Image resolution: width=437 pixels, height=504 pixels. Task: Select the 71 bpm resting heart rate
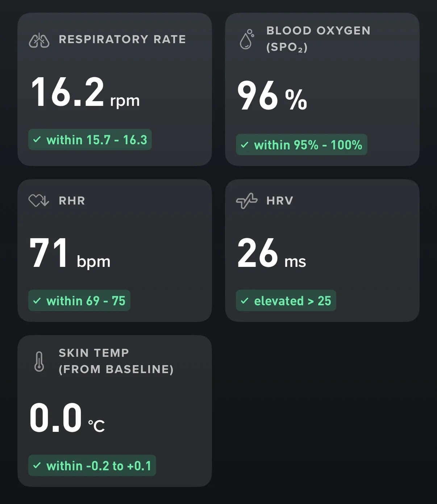[70, 253]
